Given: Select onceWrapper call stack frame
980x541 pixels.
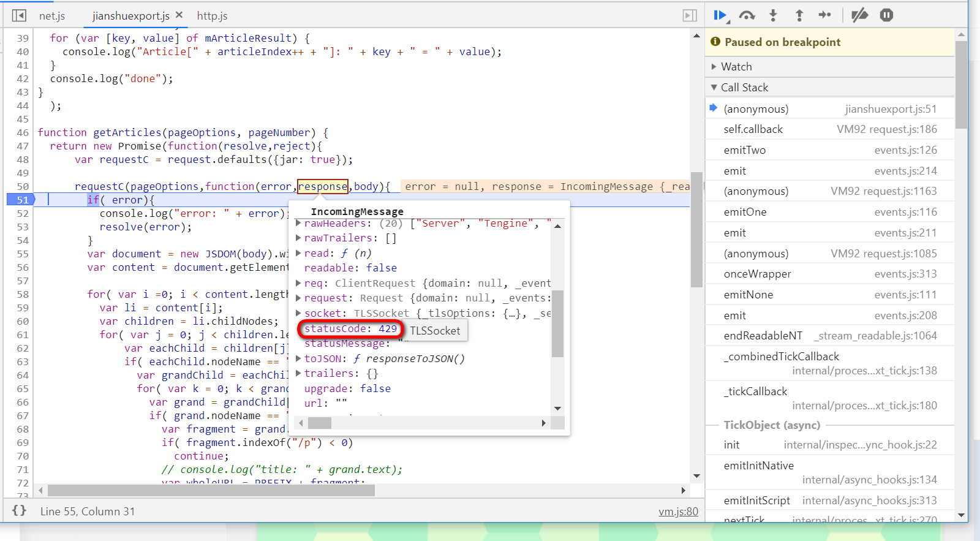Looking at the screenshot, I should tap(830, 274).
